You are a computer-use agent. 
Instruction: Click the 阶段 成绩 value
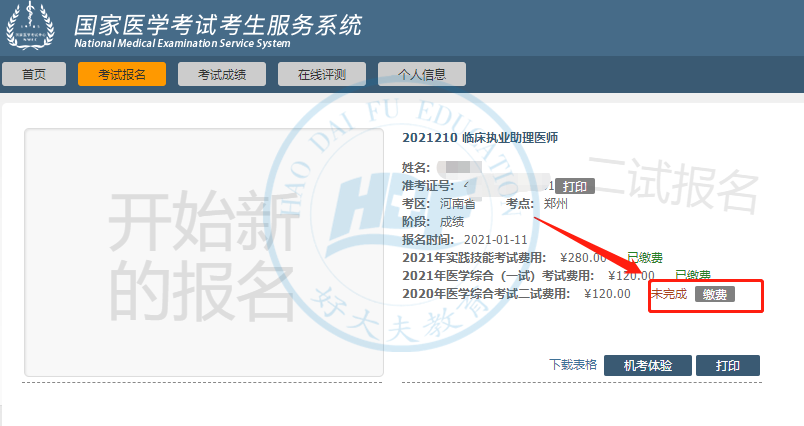pyautogui.click(x=452, y=221)
